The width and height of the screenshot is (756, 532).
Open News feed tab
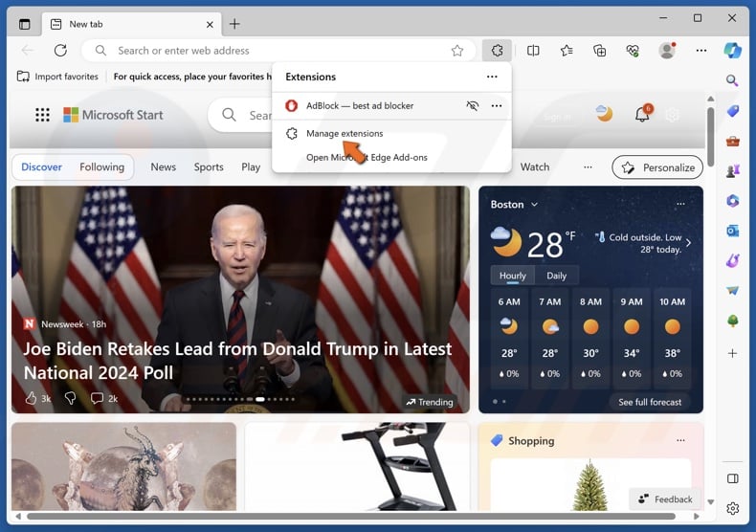(x=163, y=167)
